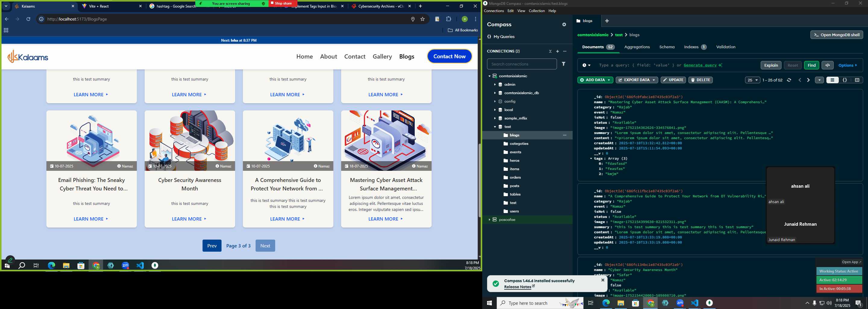Open Chrome extensions puzzle icon
This screenshot has height=309, width=868.
(448, 19)
